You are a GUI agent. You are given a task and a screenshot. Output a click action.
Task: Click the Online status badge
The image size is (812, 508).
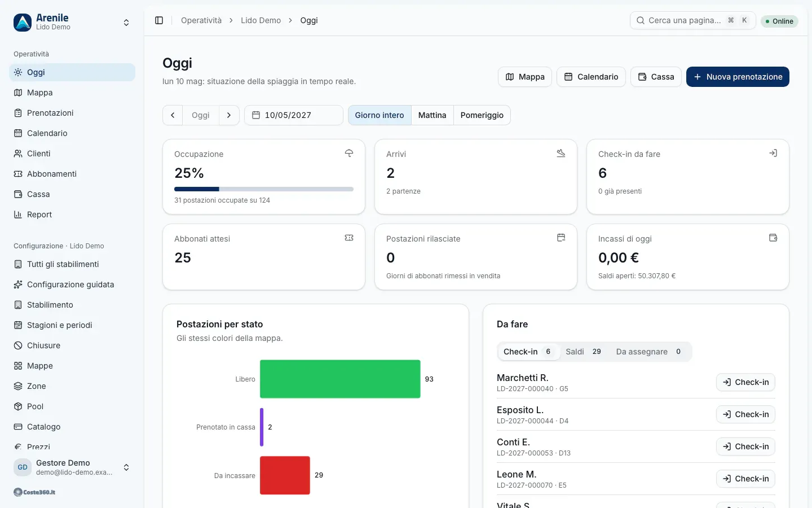[x=779, y=21]
